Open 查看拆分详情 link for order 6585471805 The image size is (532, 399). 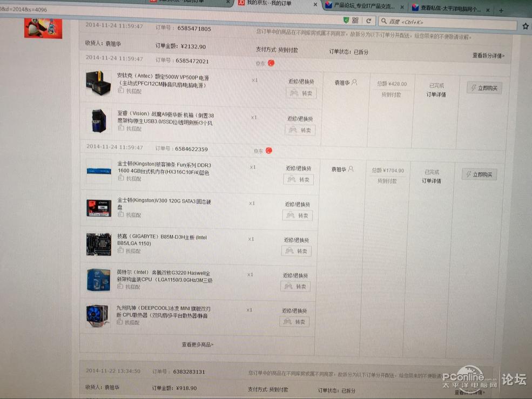[488, 55]
